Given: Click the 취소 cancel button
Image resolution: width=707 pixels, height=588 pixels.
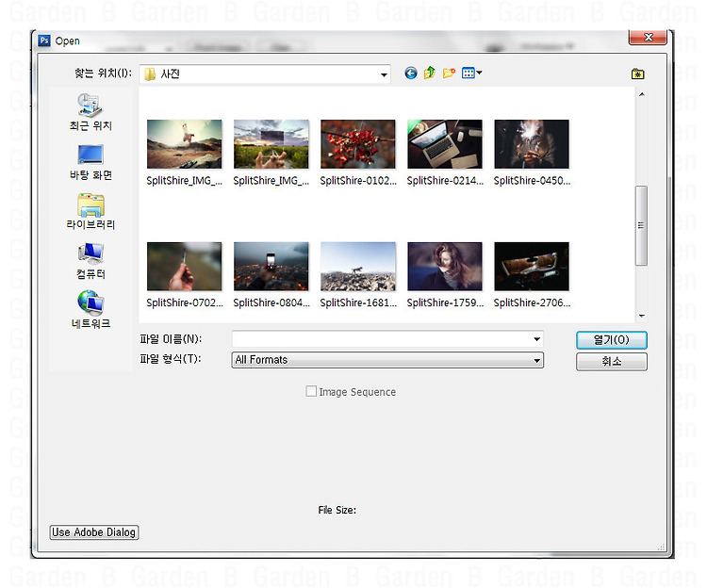Looking at the screenshot, I should click(x=612, y=361).
